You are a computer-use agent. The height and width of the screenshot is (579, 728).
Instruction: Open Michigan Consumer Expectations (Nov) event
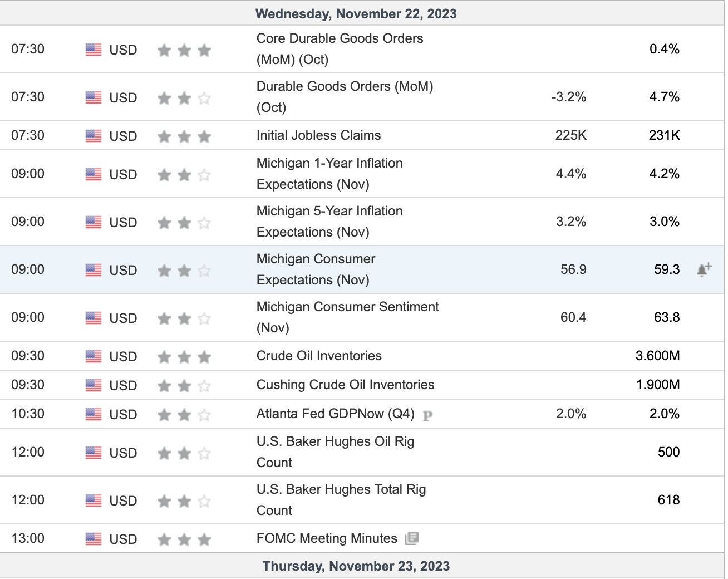coord(316,269)
